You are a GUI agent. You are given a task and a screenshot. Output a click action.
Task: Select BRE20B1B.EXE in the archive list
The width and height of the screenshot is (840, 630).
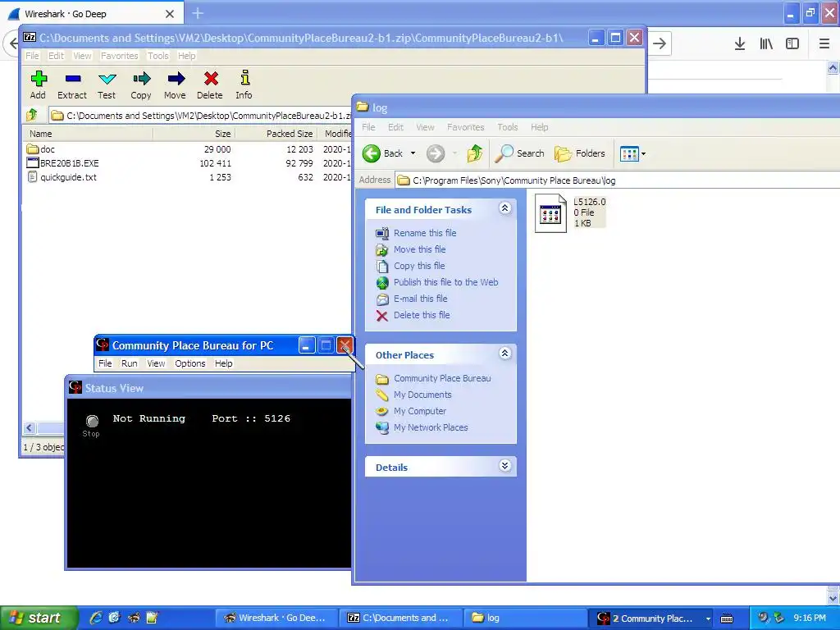[x=62, y=163]
